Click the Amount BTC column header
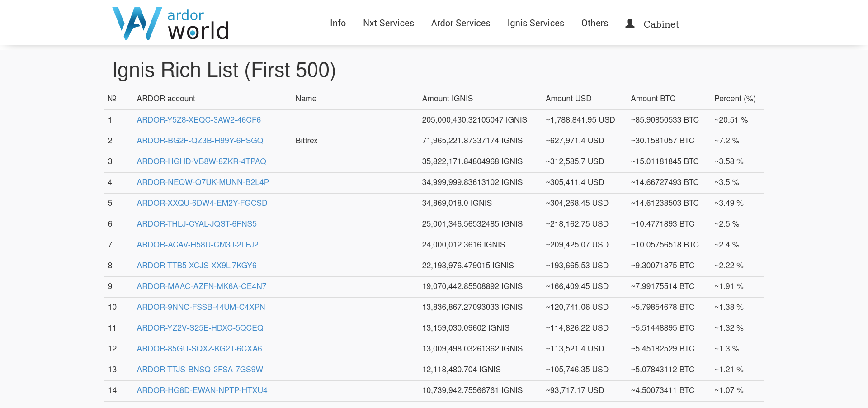868x408 pixels. point(653,99)
